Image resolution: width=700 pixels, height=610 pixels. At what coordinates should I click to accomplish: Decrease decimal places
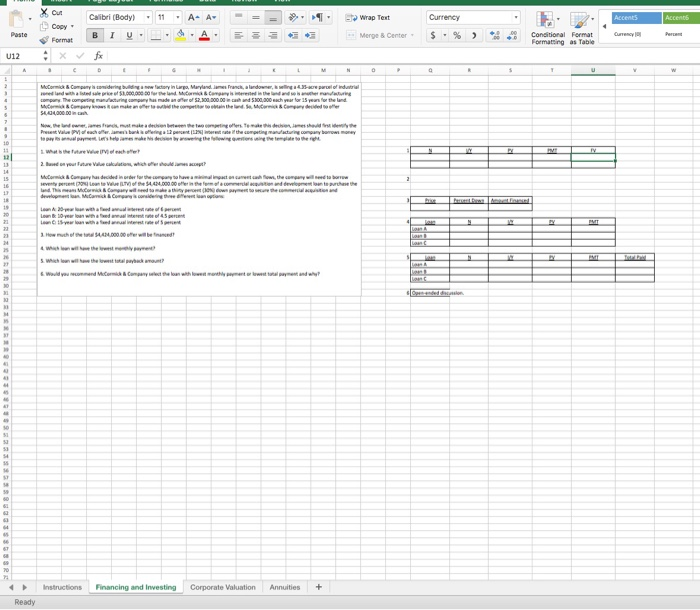tap(512, 35)
